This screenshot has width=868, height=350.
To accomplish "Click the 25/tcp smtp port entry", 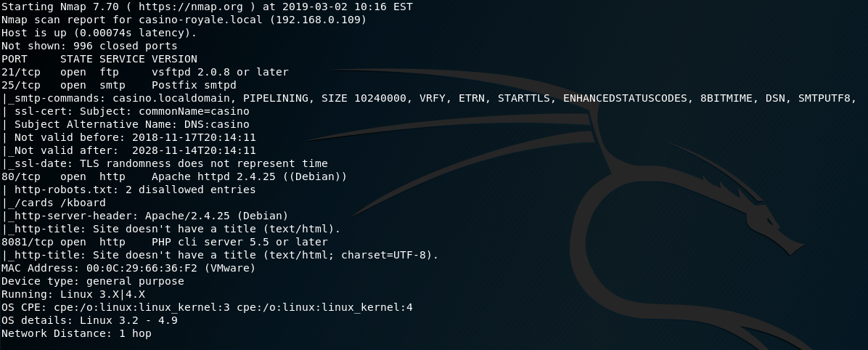I will (x=119, y=85).
